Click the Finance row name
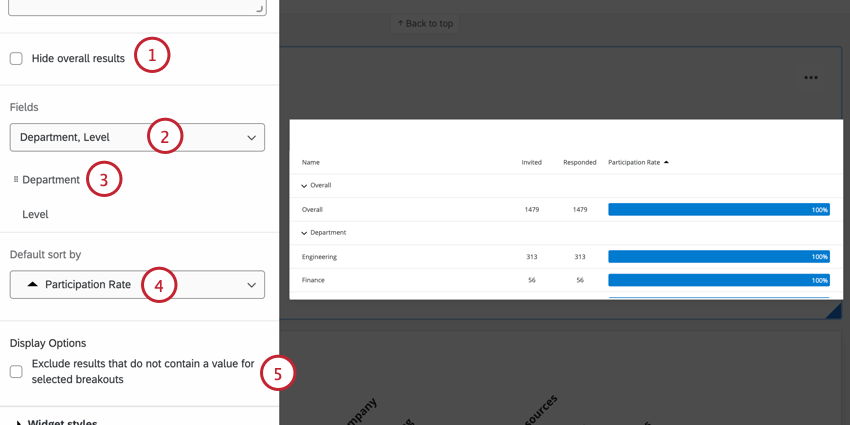Image resolution: width=850 pixels, height=425 pixels. click(313, 280)
